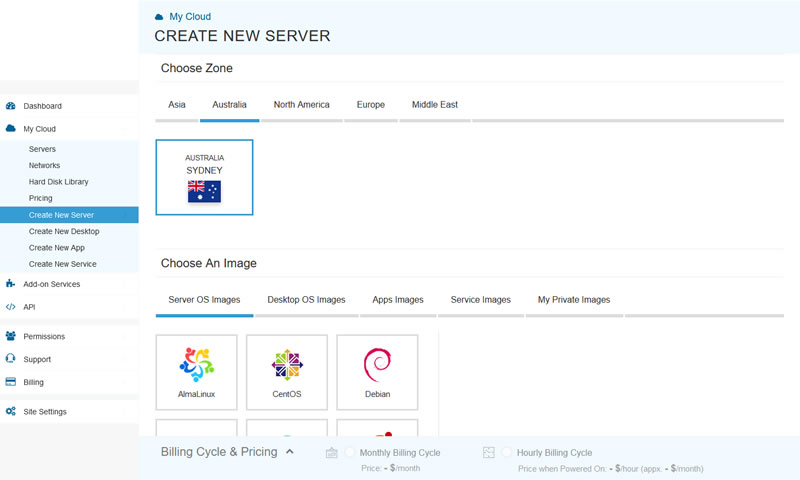Click the Support headset icon
800x480 pixels.
pyautogui.click(x=11, y=359)
